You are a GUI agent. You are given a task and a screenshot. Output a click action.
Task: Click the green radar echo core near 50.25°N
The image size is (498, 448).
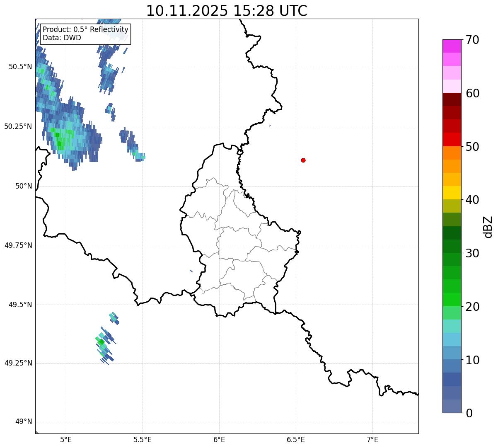click(x=61, y=139)
